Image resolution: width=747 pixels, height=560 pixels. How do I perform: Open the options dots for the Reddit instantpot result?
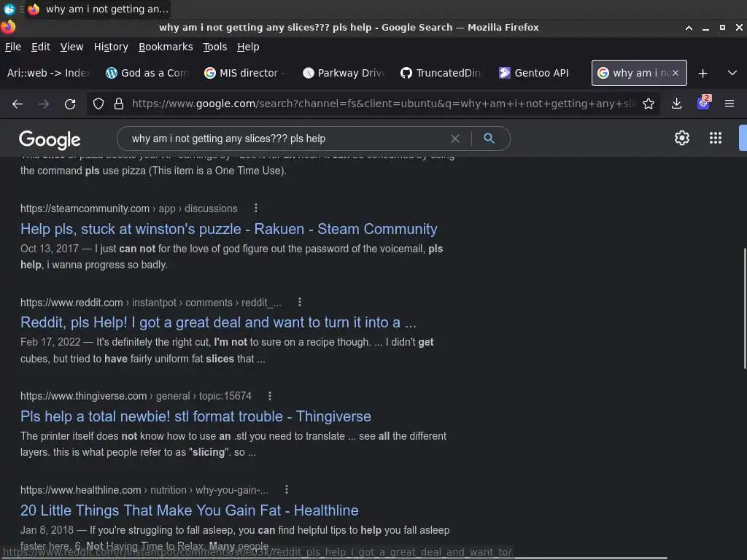point(300,302)
